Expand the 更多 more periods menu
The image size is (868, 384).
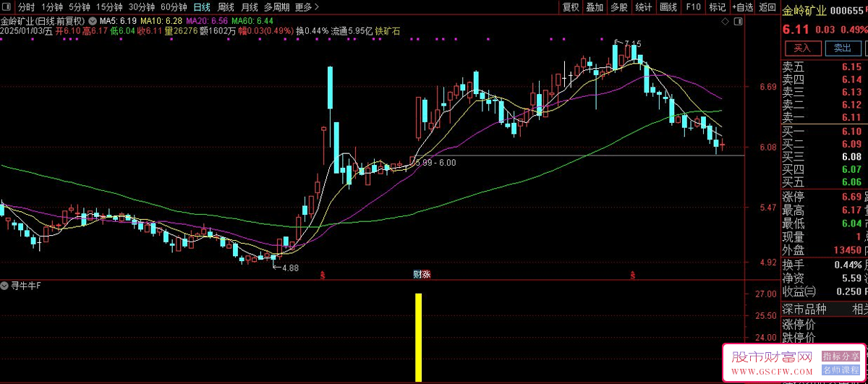(307, 7)
